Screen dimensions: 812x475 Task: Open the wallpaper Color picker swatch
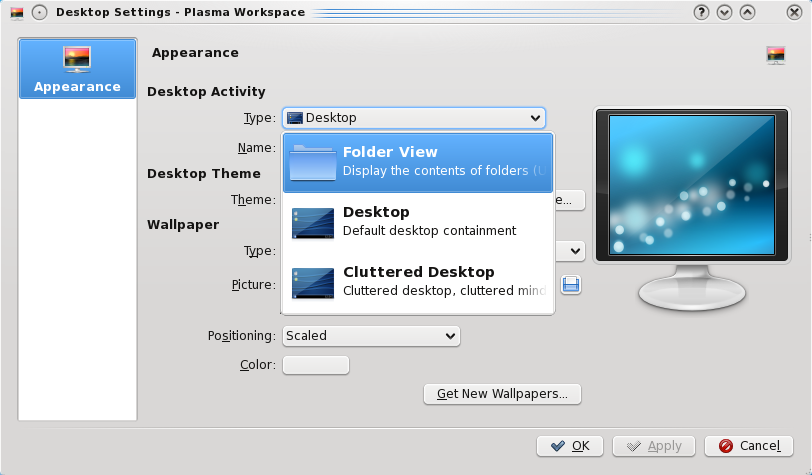(316, 365)
